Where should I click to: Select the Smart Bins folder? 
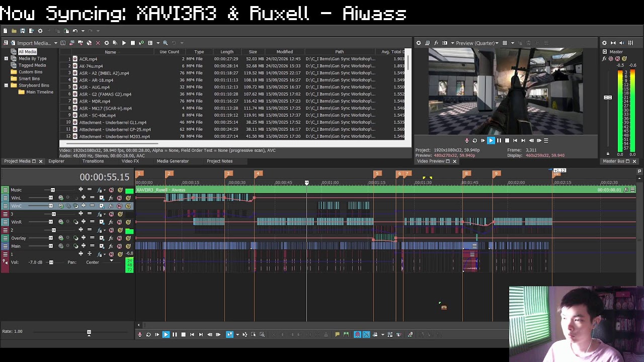pyautogui.click(x=29, y=78)
